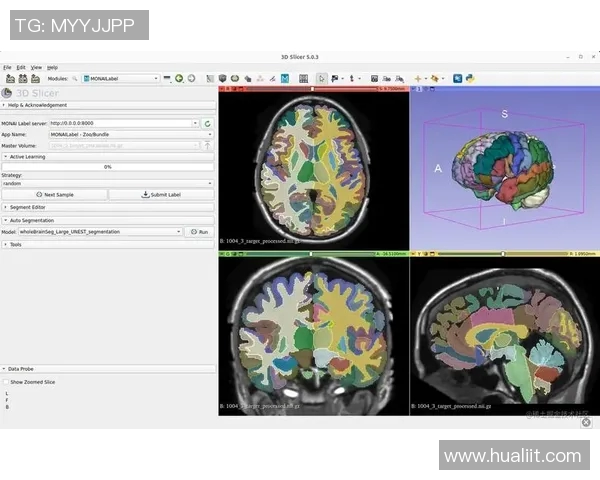This screenshot has height=480, width=600.
Task: Click the yellow sagittal slice offset slider
Action: 502,254
